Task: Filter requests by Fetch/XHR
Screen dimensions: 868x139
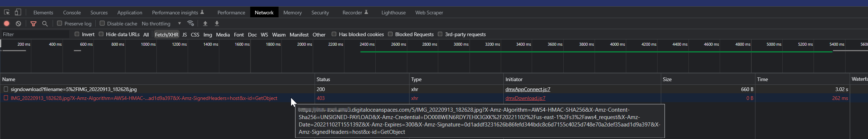Action: pyautogui.click(x=167, y=35)
